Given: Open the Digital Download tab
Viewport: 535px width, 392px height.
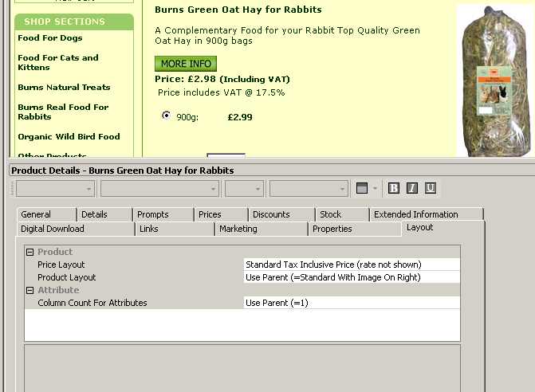Looking at the screenshot, I should point(53,229).
